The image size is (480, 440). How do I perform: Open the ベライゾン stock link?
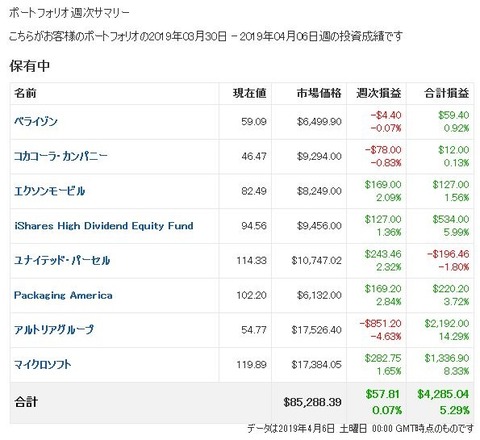coord(36,121)
